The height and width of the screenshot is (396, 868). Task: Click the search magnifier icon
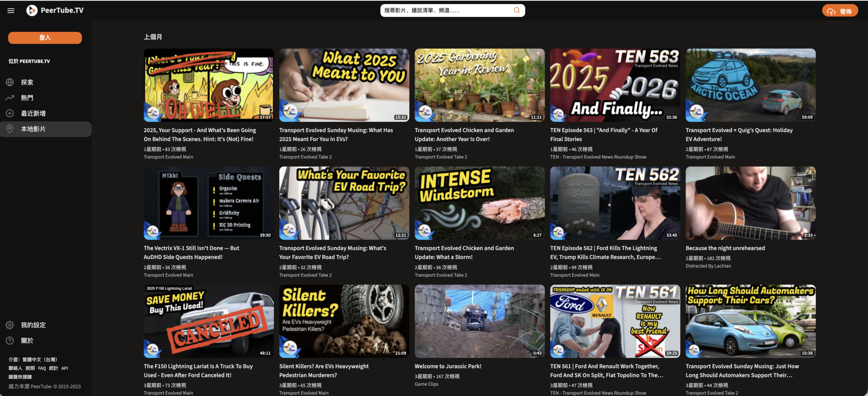517,10
